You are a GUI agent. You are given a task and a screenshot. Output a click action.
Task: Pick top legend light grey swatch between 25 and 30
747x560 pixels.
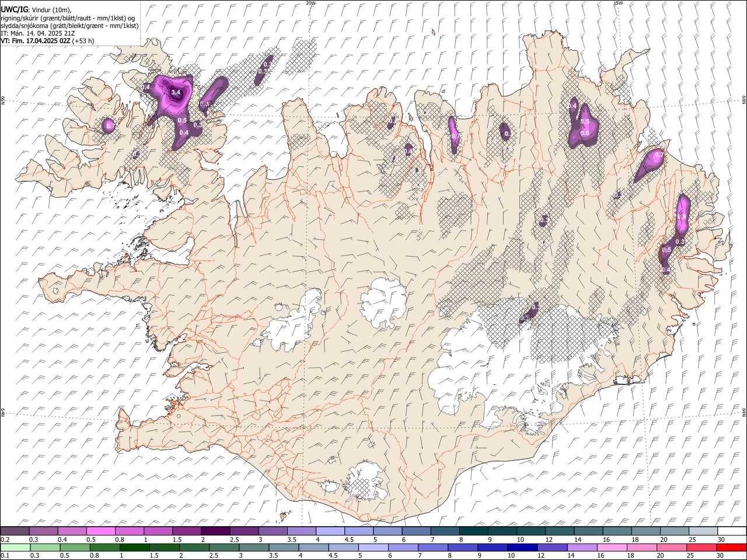point(703,531)
